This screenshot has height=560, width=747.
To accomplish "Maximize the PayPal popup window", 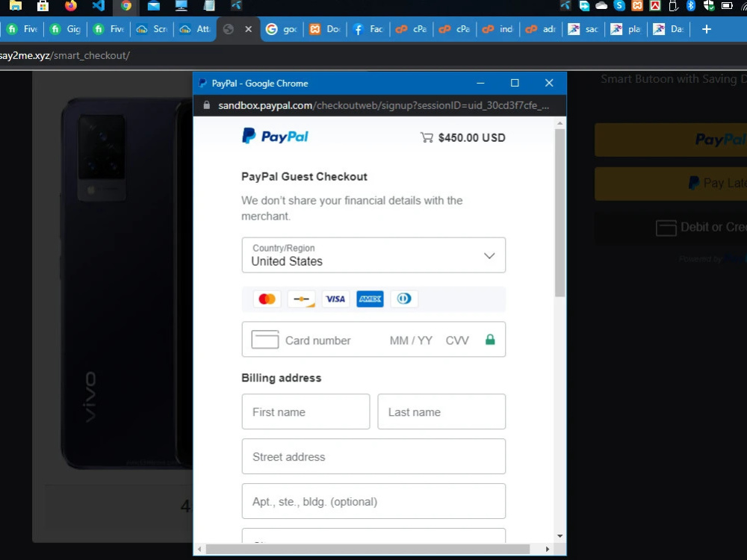I will coord(515,83).
